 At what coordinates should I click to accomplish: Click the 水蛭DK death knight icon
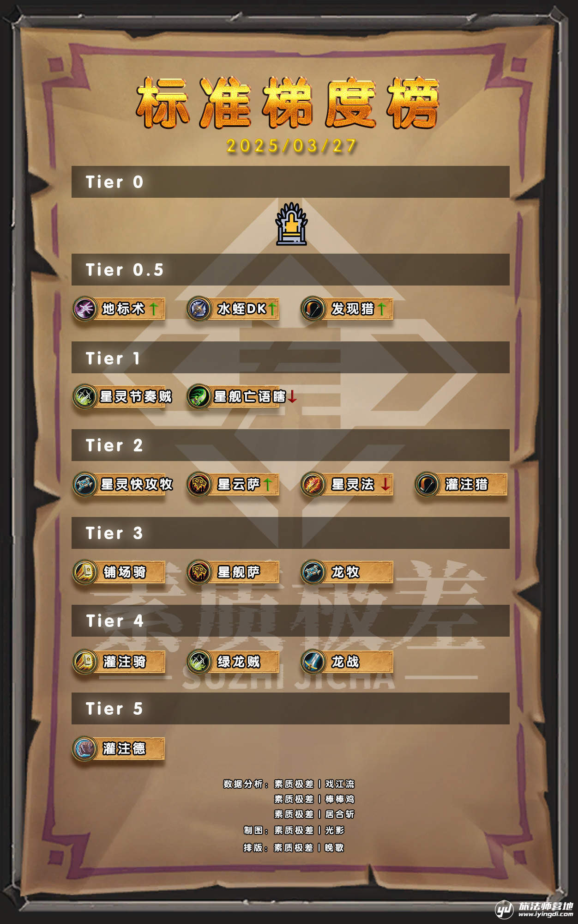(x=199, y=309)
